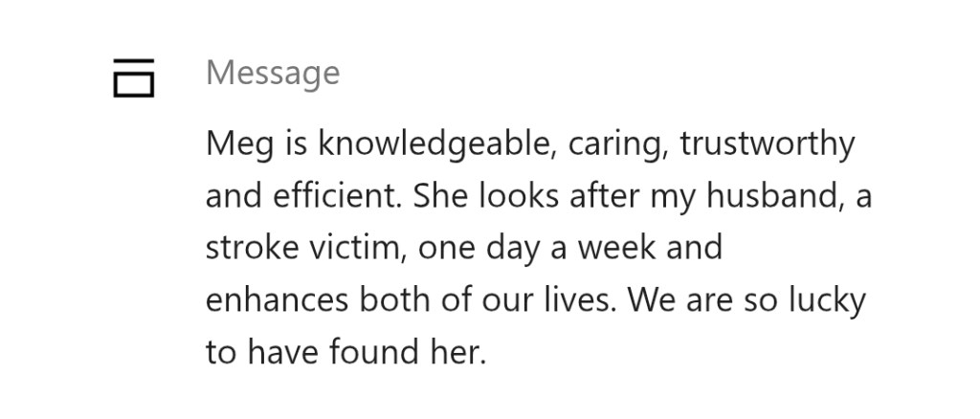Click the word 'lives' in the message

(x=580, y=300)
